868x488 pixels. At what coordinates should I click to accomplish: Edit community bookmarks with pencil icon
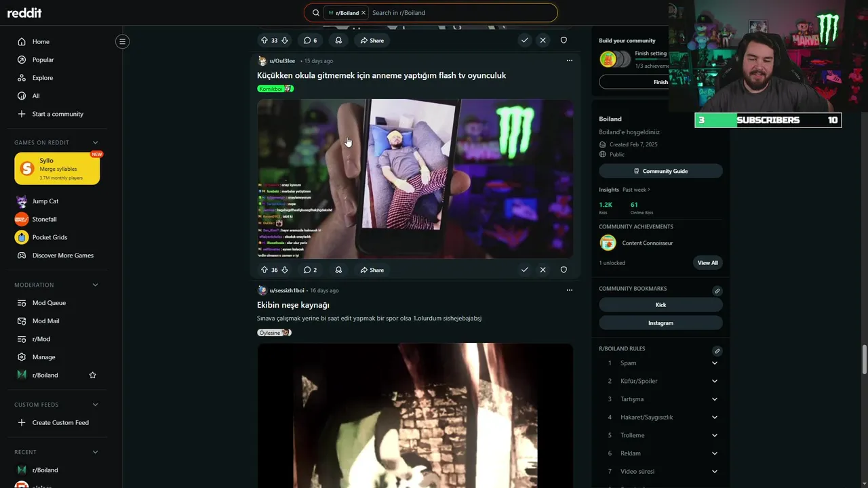[x=717, y=291]
